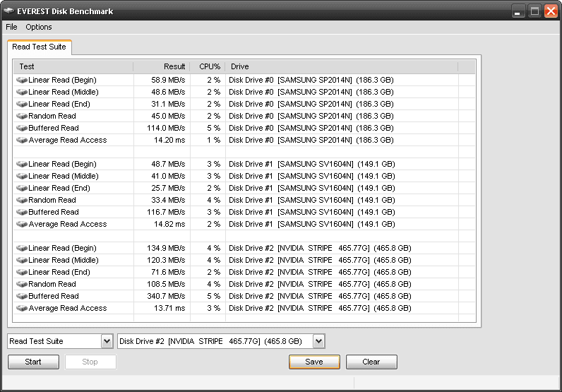The width and height of the screenshot is (562, 392).
Task: Click disk icon of Drive #1 Linear Read (End)
Action: 22,188
